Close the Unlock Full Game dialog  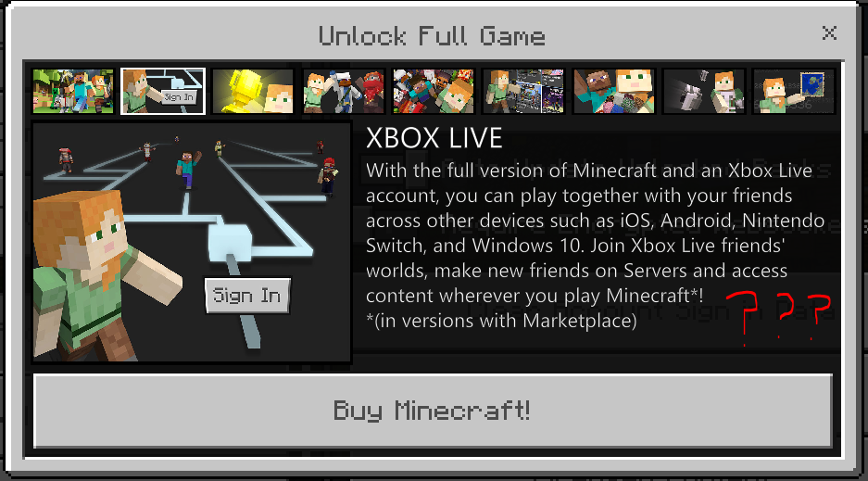point(829,33)
